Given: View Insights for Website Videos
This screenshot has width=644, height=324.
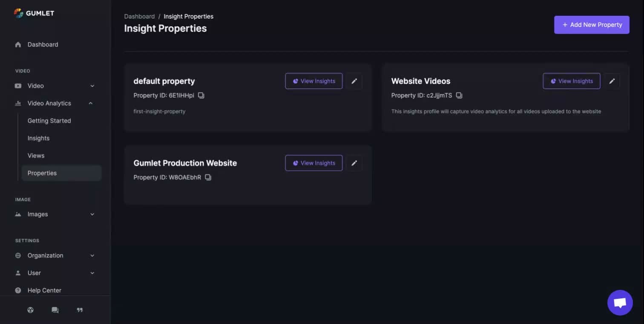Looking at the screenshot, I should pos(571,81).
